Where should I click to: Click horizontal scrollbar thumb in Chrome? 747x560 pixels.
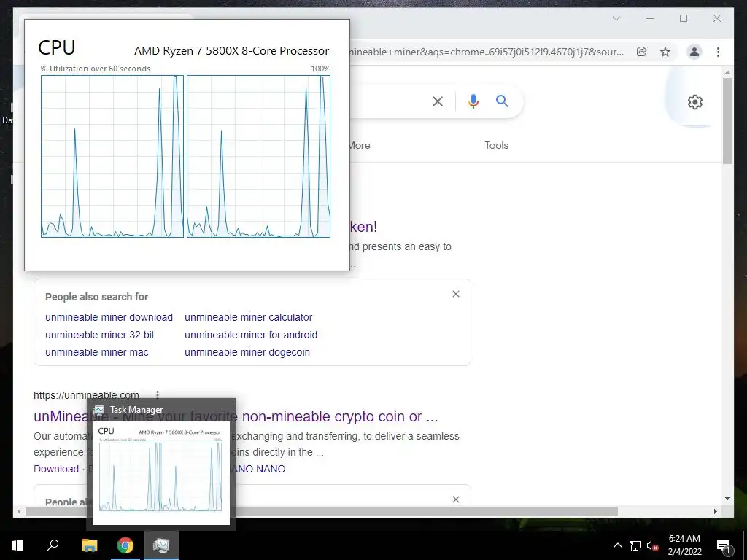tap(322, 511)
